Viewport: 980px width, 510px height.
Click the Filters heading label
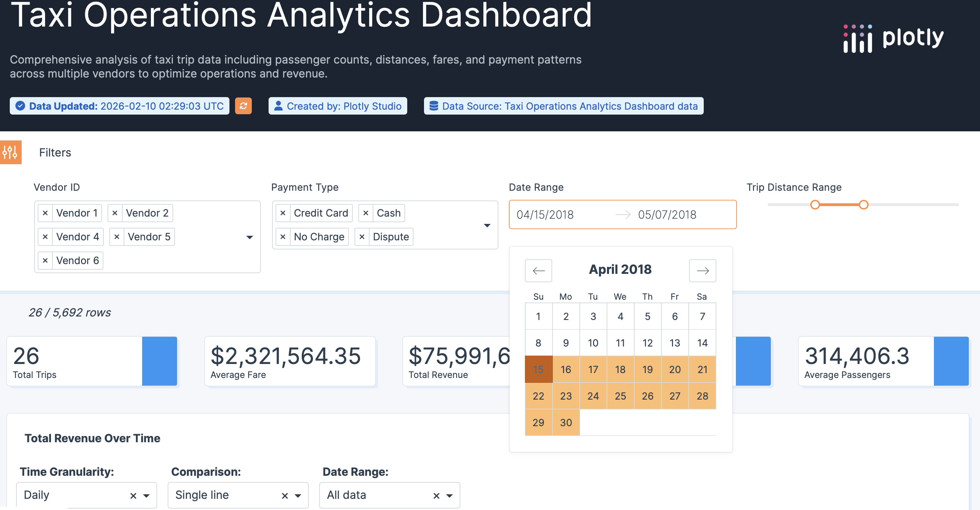point(55,153)
